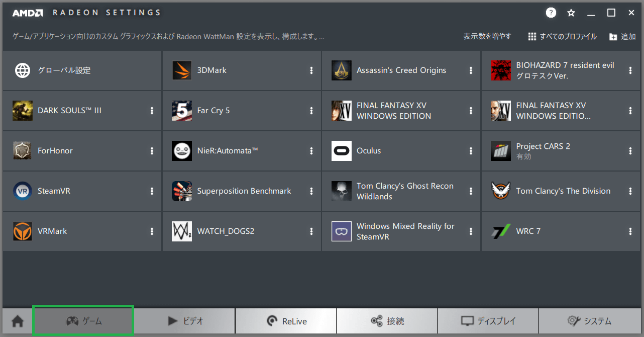Select the NieR:Automata face icon
The image size is (644, 337).
(182, 151)
